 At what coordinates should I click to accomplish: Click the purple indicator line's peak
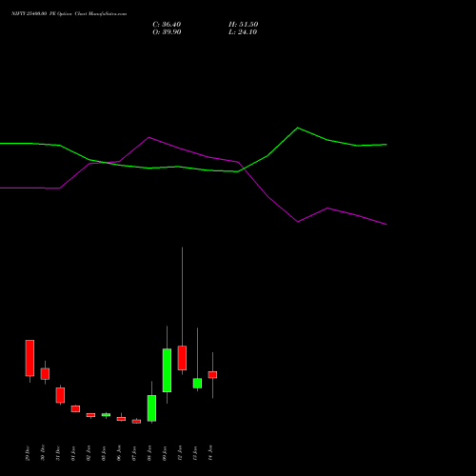coord(149,137)
